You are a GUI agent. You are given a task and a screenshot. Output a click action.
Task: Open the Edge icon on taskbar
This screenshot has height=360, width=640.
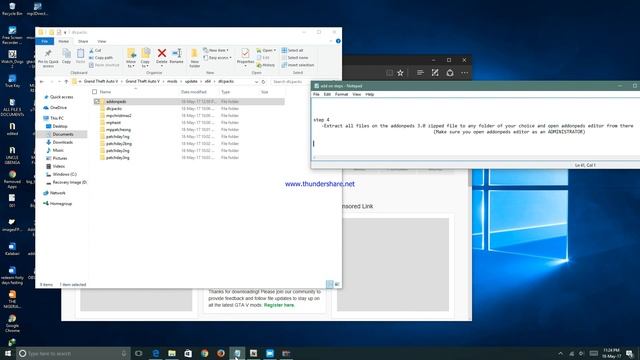pyautogui.click(x=156, y=353)
